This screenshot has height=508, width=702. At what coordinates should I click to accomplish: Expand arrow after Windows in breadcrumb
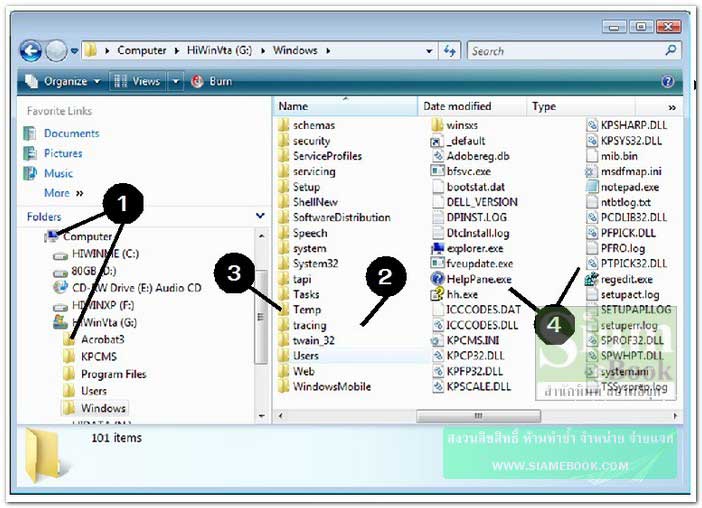click(328, 51)
